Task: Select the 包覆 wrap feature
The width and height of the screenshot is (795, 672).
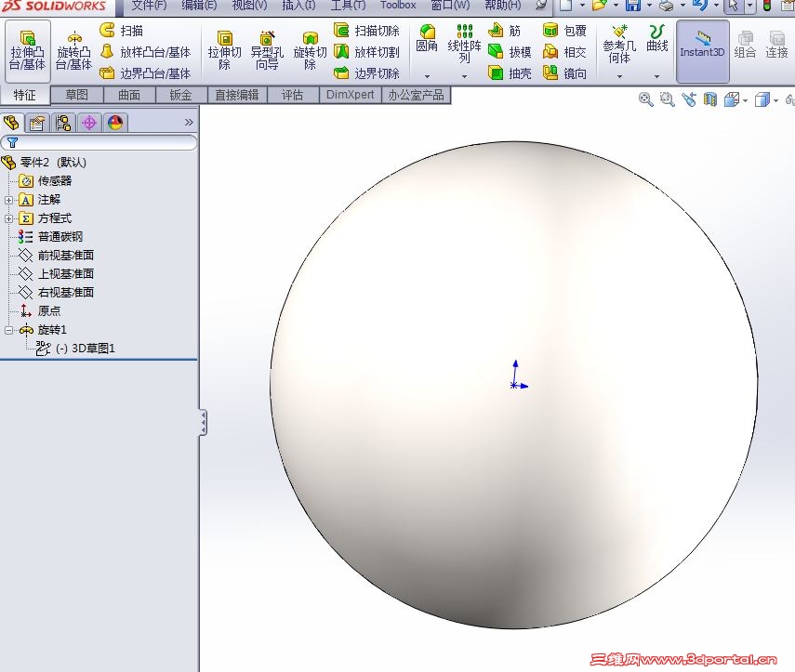Action: 564,31
